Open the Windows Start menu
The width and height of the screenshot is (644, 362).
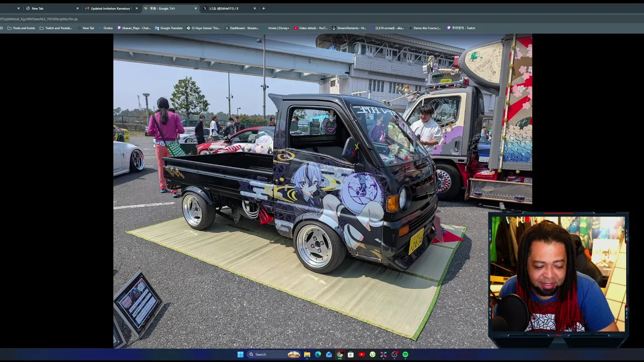pyautogui.click(x=240, y=354)
